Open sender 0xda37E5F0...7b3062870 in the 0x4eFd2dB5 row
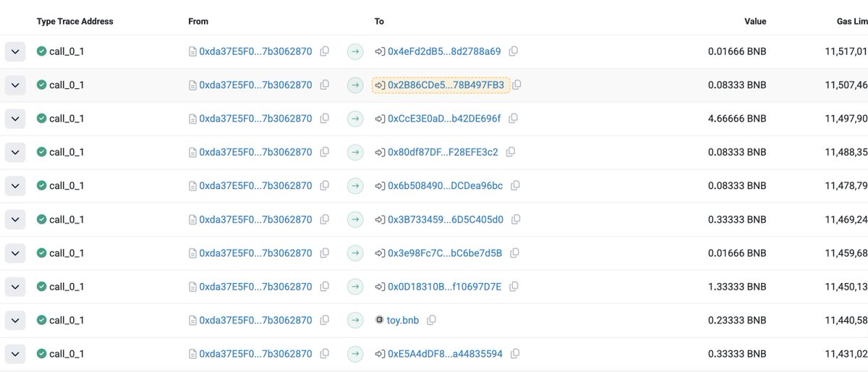The width and height of the screenshot is (868, 372). pyautogui.click(x=255, y=51)
